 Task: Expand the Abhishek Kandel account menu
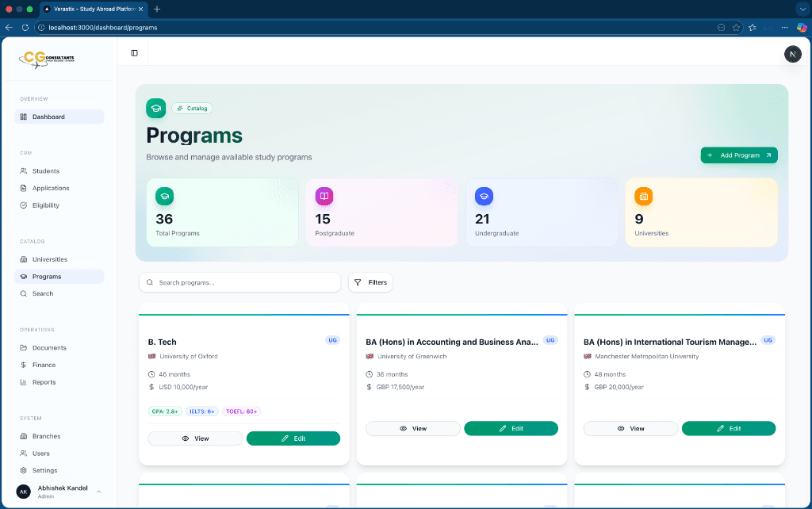[x=98, y=492]
